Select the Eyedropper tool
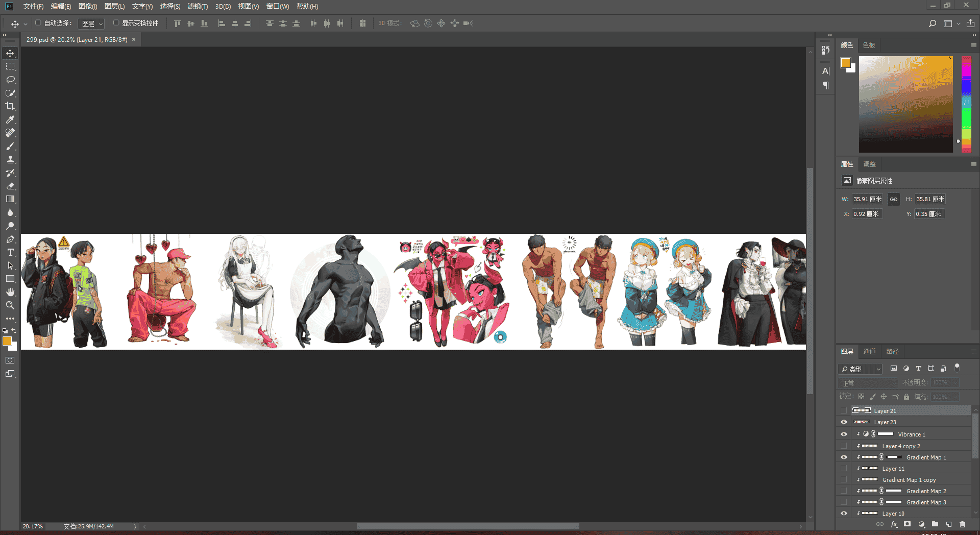The image size is (980, 535). [10, 120]
